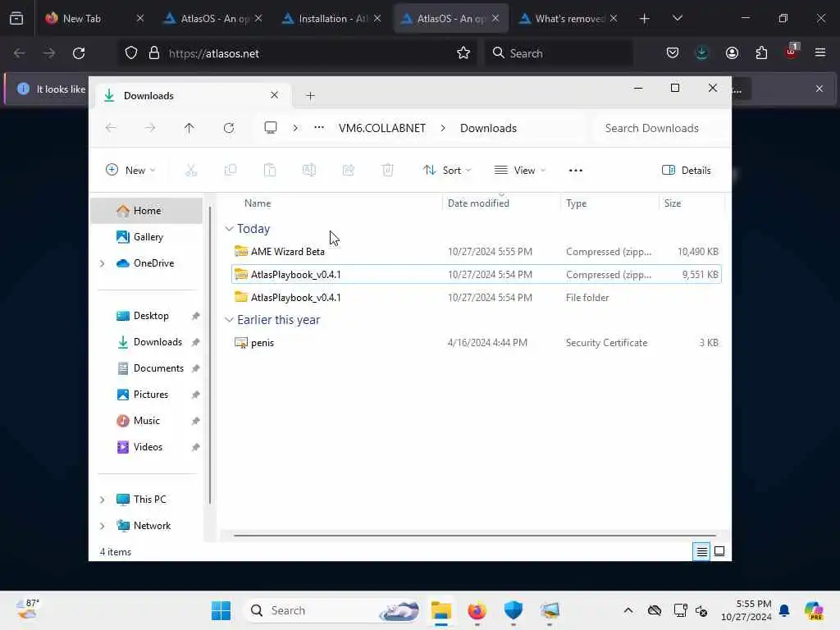Open the Firefox account icon
The image size is (840, 630).
[732, 53]
